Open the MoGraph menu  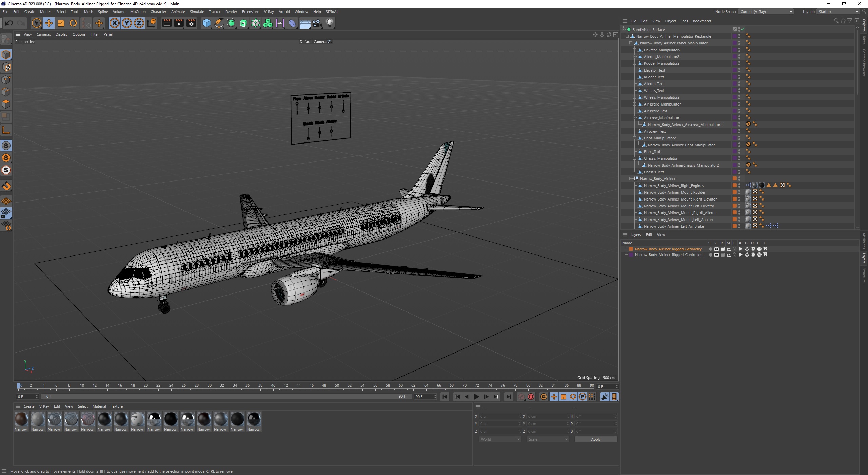[x=138, y=12]
